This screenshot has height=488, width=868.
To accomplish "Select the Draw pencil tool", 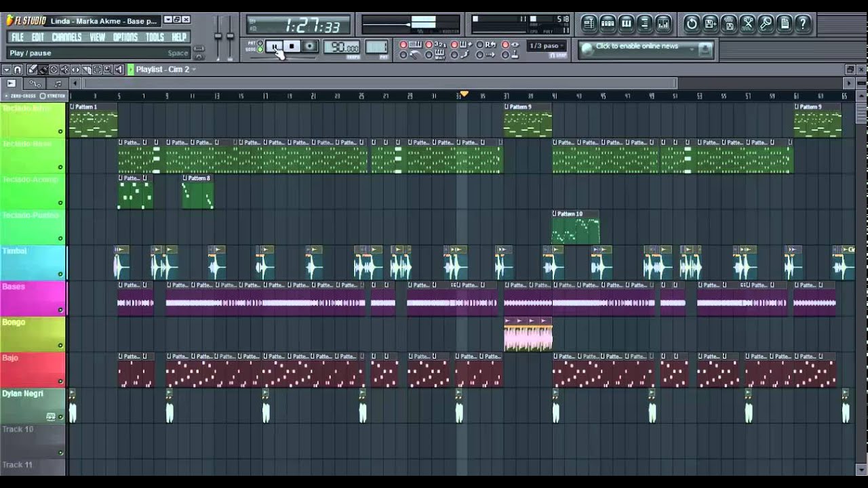I will coord(32,69).
